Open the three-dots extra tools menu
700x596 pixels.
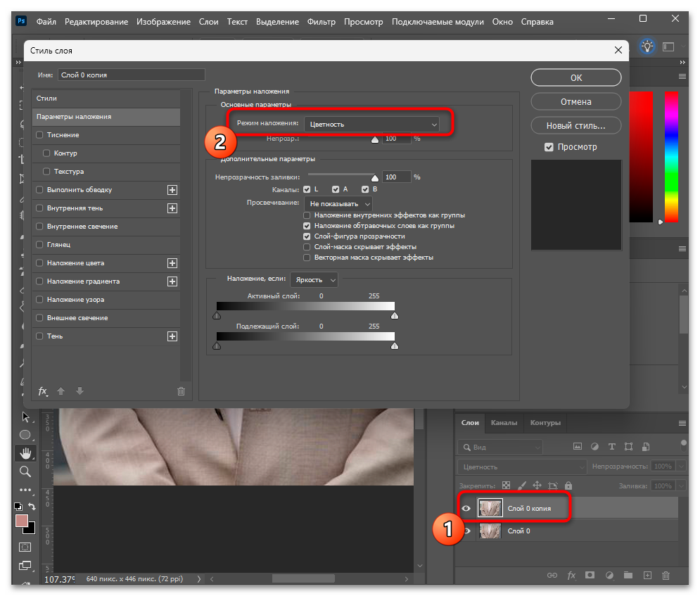(25, 490)
